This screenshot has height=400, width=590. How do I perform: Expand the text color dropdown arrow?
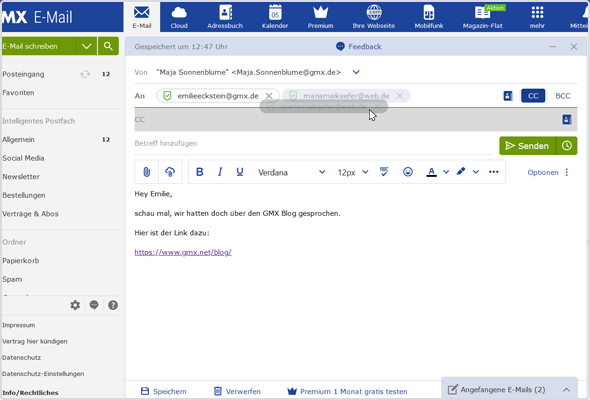(x=446, y=172)
